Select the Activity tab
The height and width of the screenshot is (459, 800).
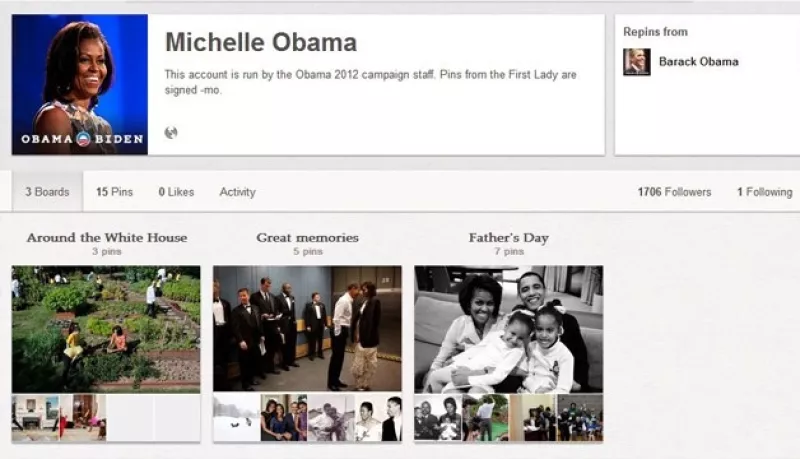tap(237, 192)
